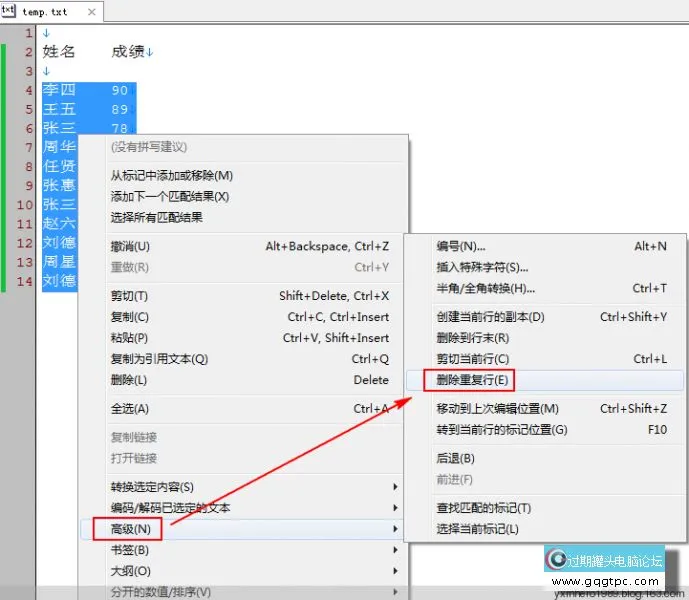Click line number 14 in the gutter
Screen dimensions: 689x600
(25, 281)
